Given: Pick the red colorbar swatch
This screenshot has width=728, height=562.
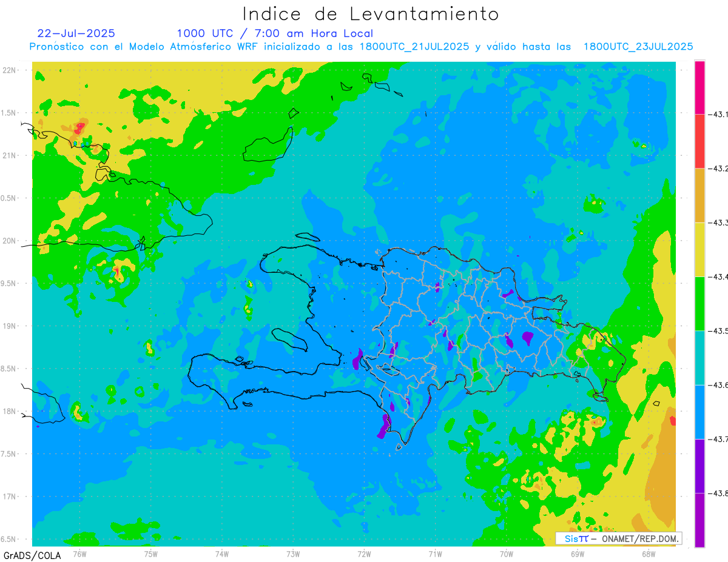Looking at the screenshot, I should click(x=699, y=141).
